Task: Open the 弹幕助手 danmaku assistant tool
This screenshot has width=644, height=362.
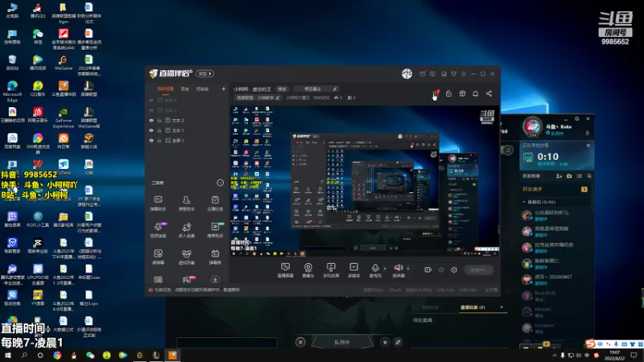Action: click(158, 203)
